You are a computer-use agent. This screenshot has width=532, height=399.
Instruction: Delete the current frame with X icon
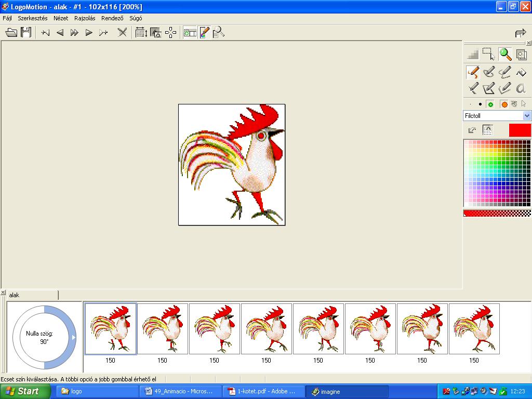click(x=122, y=33)
